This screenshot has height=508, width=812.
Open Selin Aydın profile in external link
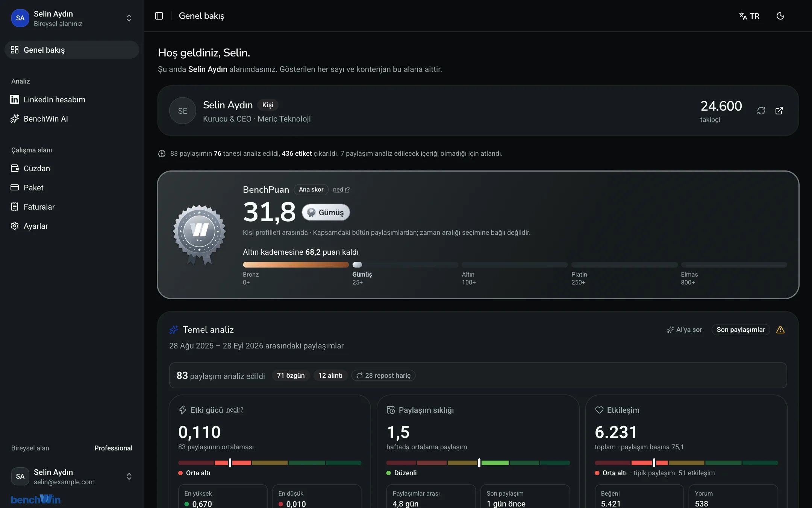tap(779, 111)
